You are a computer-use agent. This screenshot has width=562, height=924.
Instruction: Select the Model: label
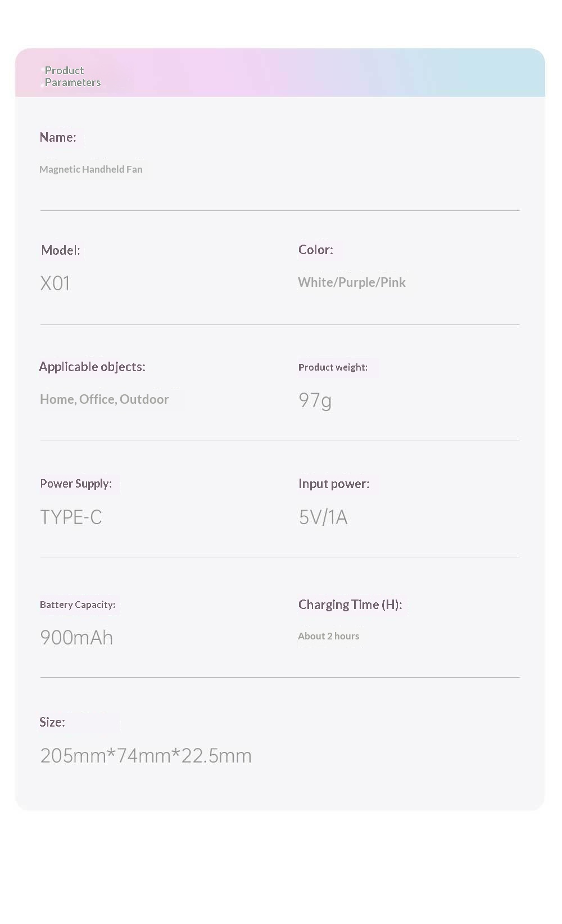pos(61,250)
